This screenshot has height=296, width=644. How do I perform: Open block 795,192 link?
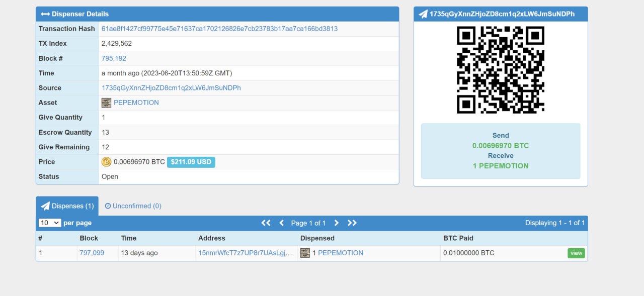[x=114, y=58]
